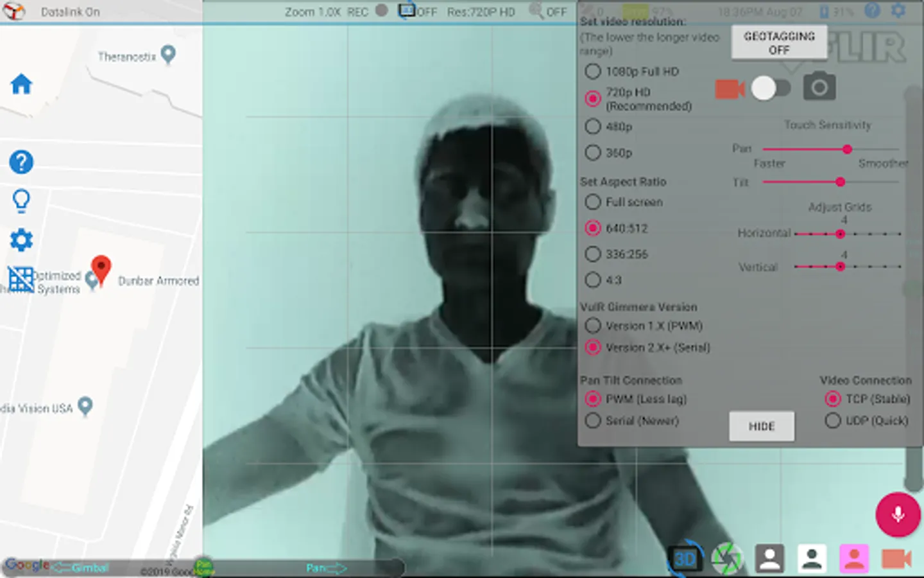Select the gray person profile icon
This screenshot has width=924, height=578.
coord(769,558)
